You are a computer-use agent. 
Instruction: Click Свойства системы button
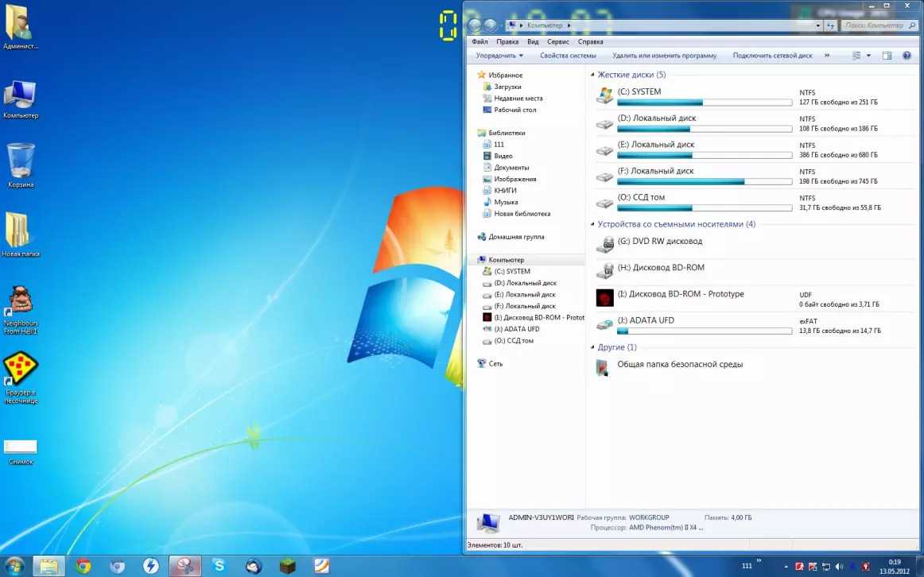[568, 56]
